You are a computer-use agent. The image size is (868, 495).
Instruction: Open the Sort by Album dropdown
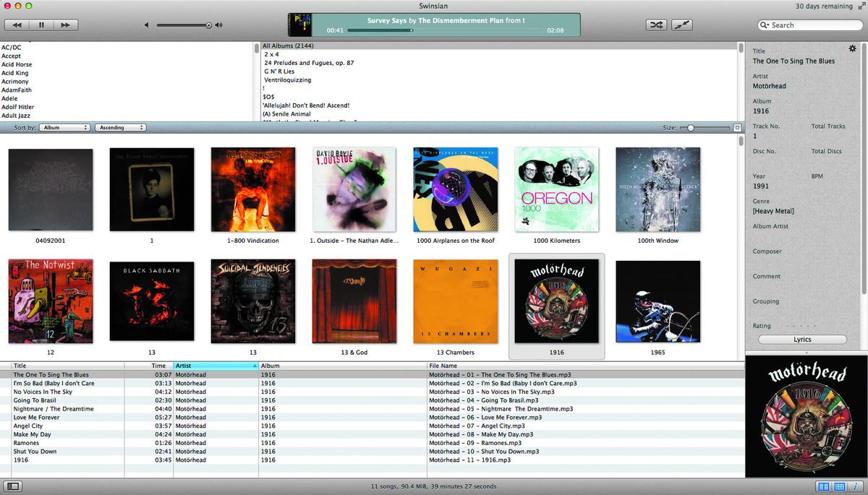tap(64, 127)
